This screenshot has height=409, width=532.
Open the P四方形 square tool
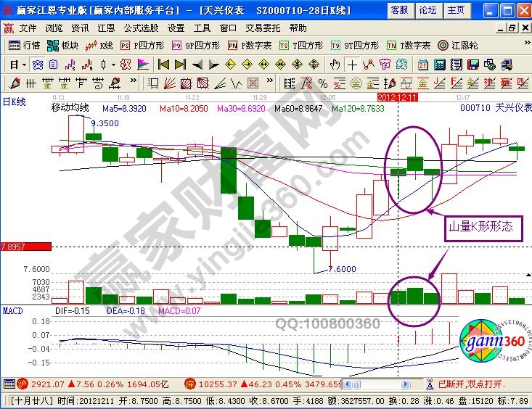pyautogui.click(x=144, y=45)
